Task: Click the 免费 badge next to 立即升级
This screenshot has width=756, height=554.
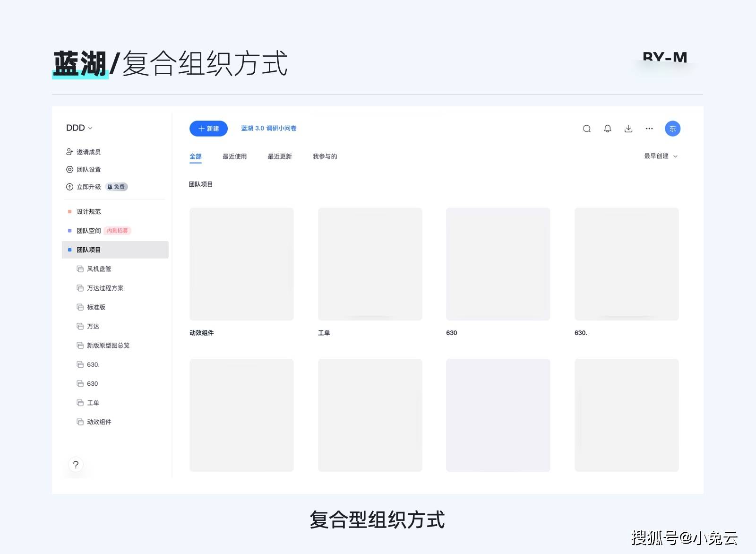Action: point(116,187)
